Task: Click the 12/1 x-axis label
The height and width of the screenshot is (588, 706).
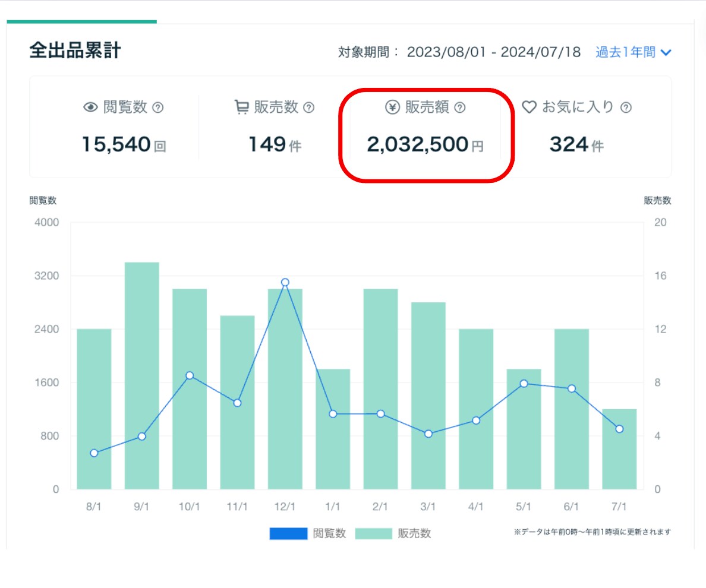Action: pyautogui.click(x=285, y=507)
